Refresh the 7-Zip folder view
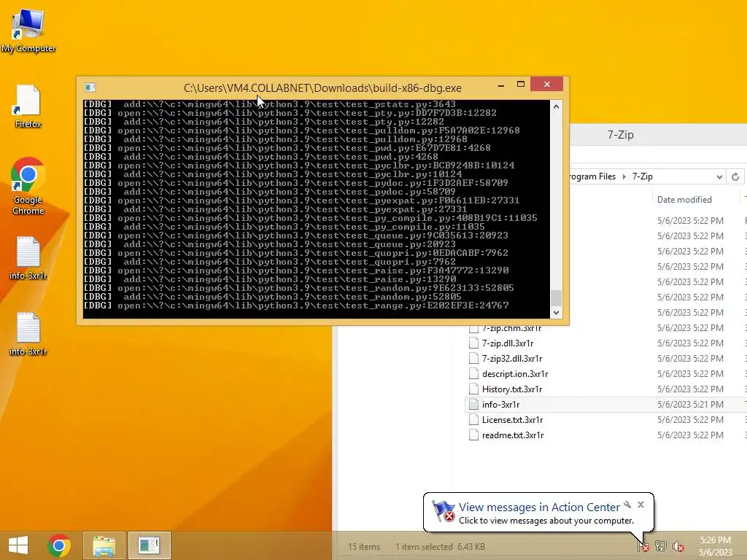 point(735,176)
